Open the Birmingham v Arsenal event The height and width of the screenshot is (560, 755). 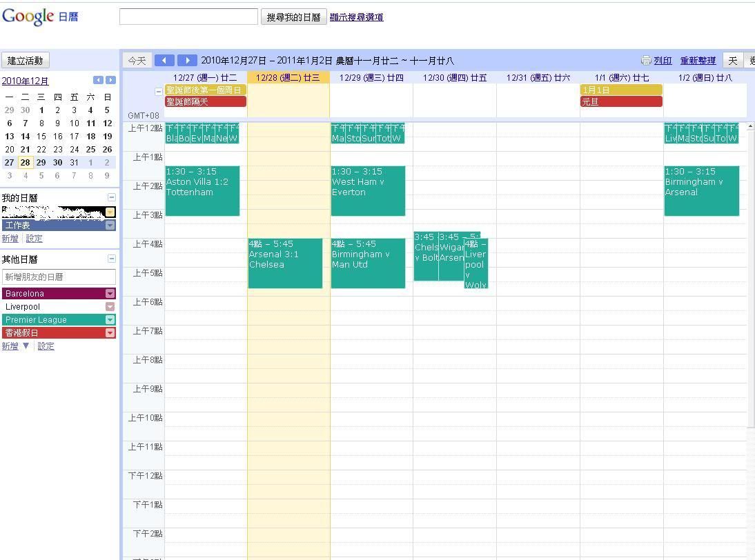pos(702,190)
